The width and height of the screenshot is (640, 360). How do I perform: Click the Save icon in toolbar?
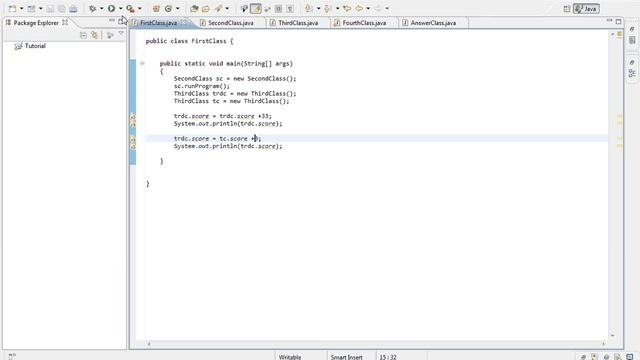click(x=50, y=8)
